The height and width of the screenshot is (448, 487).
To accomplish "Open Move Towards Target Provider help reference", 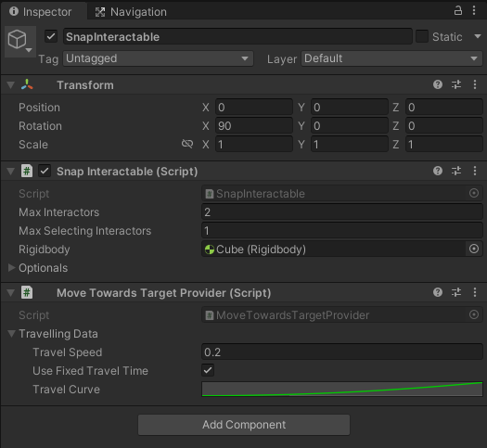I will click(438, 292).
